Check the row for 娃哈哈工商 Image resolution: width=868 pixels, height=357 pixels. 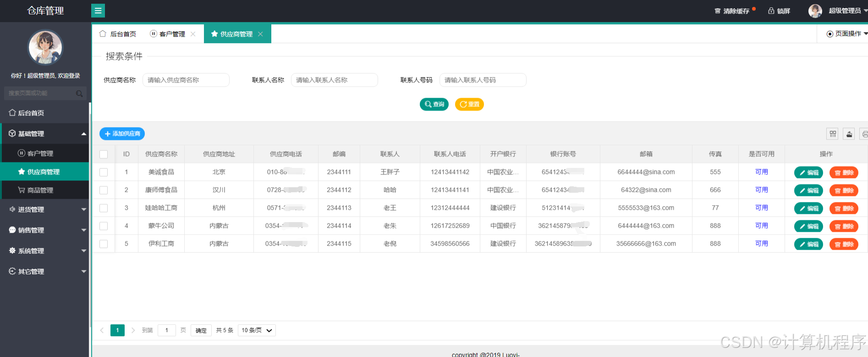click(104, 208)
